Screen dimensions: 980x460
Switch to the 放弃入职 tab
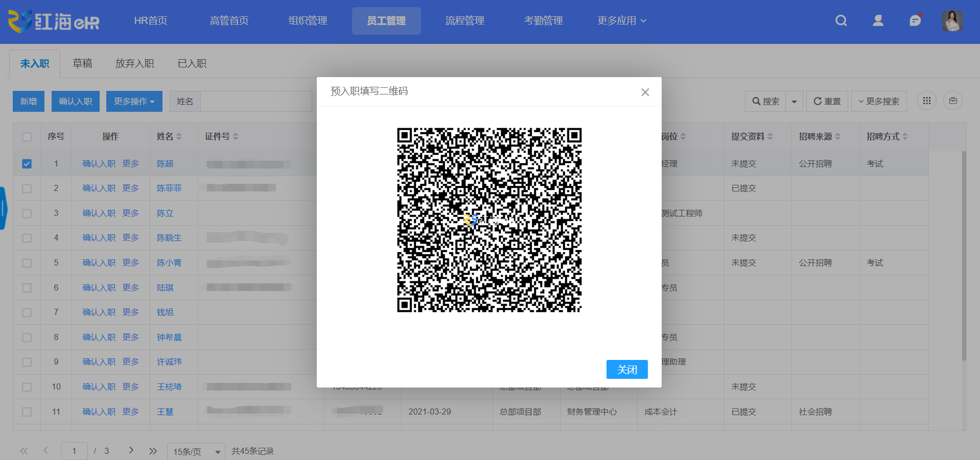pos(135,63)
